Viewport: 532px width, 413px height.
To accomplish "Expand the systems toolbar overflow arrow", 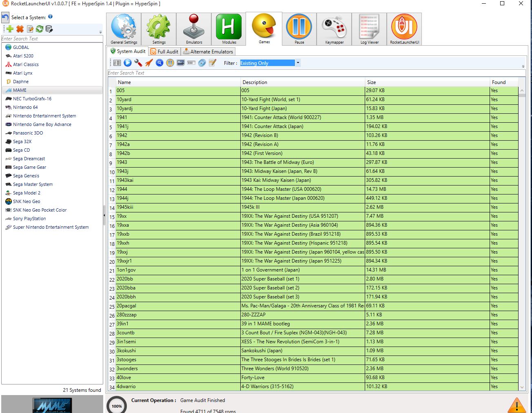I will click(x=100, y=32).
